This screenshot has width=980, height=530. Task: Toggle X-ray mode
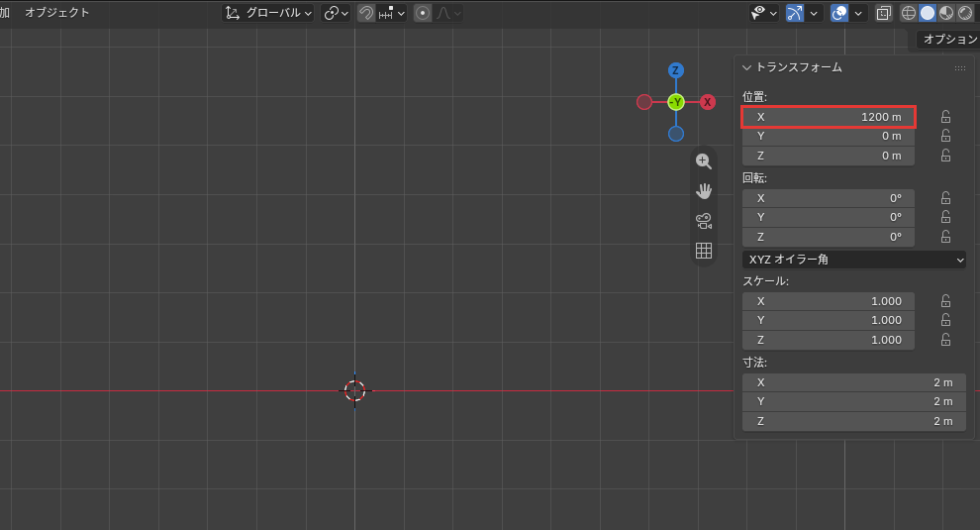(883, 13)
